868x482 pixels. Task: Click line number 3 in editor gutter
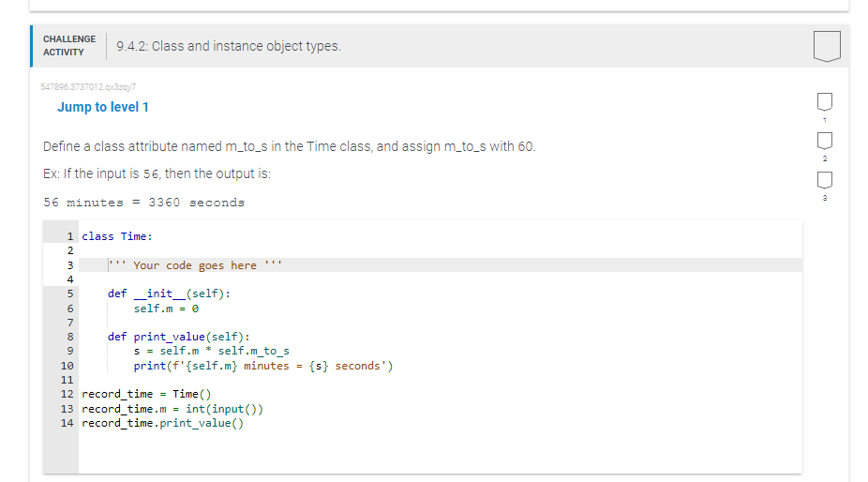[70, 264]
